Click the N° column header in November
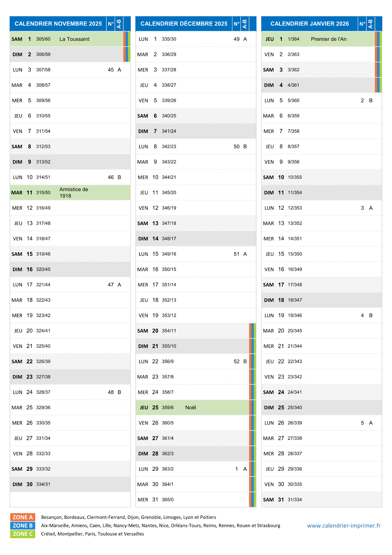This screenshot has height=555, width=392. pyautogui.click(x=111, y=24)
